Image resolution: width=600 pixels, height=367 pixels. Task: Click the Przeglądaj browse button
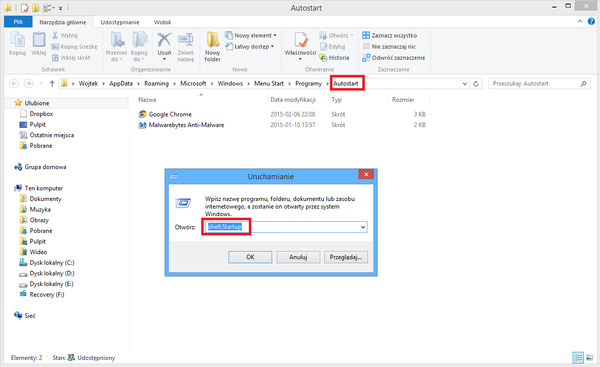click(x=346, y=257)
